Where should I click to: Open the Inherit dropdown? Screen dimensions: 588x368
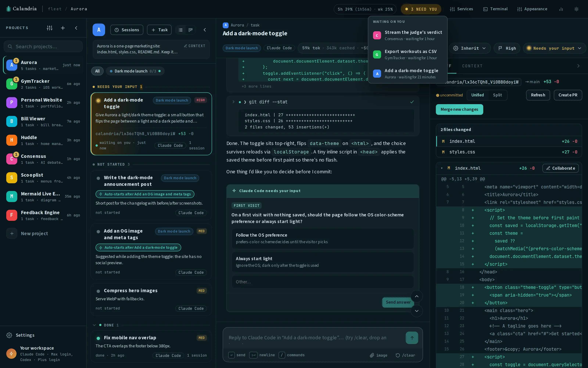pos(469,48)
